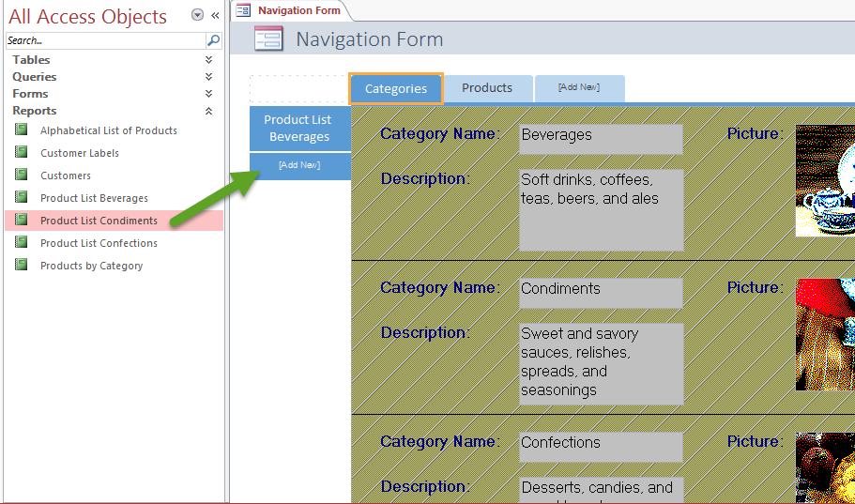This screenshot has height=504, width=855.
Task: Collapse the Reports group
Action: click(208, 111)
